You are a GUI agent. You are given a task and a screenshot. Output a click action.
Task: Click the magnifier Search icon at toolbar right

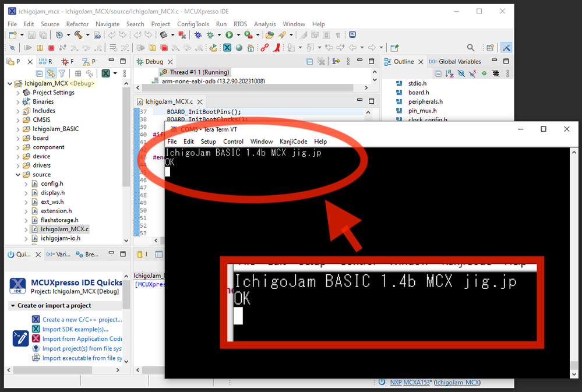(x=471, y=48)
